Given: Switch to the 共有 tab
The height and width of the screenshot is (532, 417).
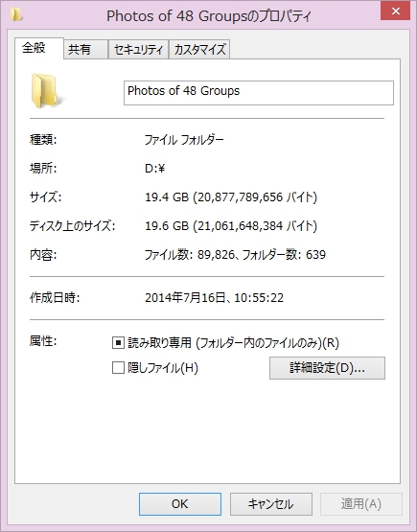Looking at the screenshot, I should click(x=85, y=50).
